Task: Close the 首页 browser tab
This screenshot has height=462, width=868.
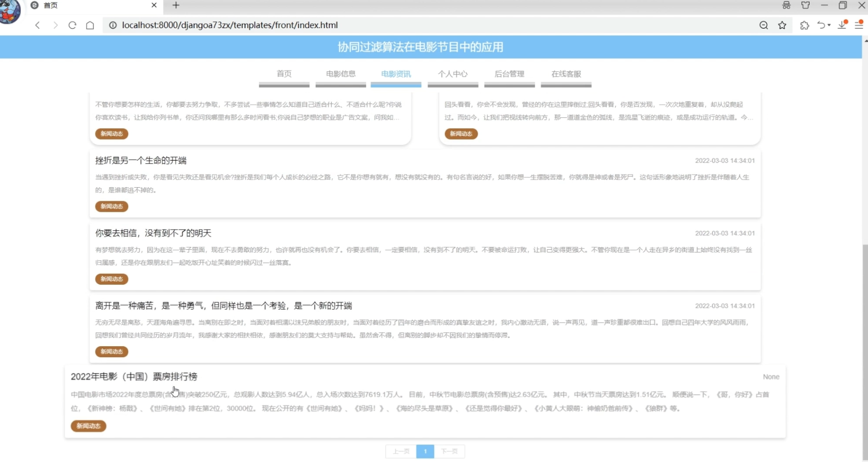Action: click(x=154, y=5)
